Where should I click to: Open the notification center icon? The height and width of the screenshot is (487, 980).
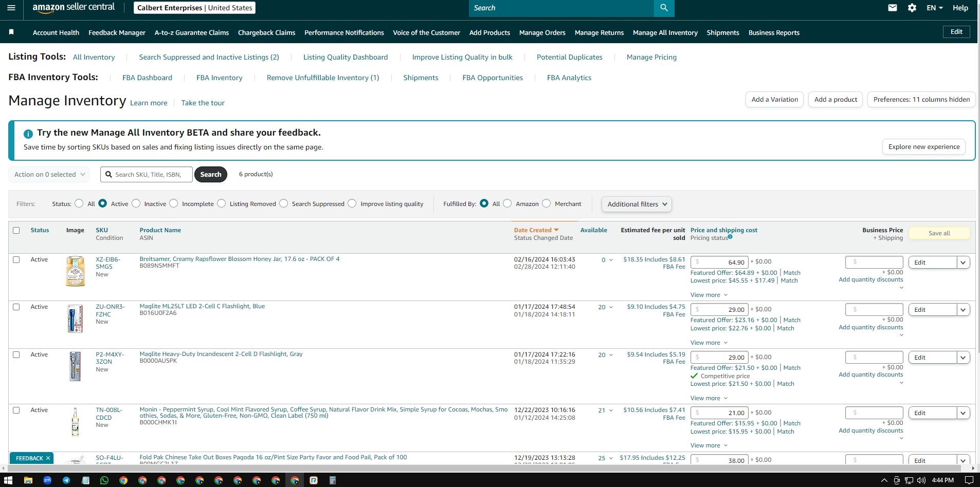[x=969, y=480]
